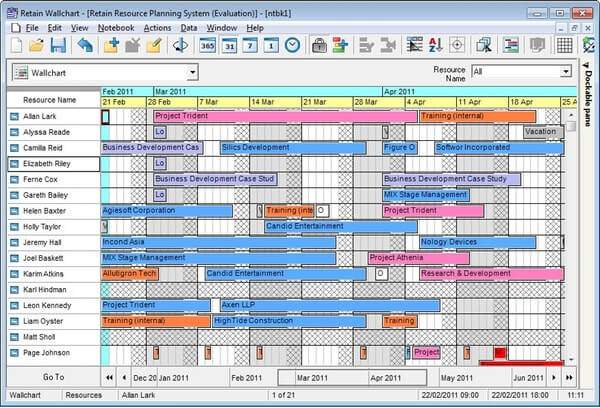Image resolution: width=600 pixels, height=408 pixels.
Task: Open the Help menu
Action: pyautogui.click(x=255, y=28)
